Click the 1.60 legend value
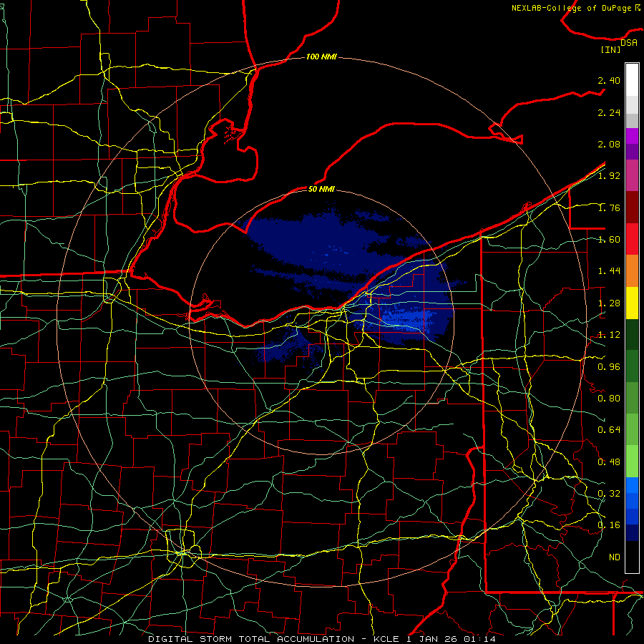The image size is (644, 644). (609, 240)
